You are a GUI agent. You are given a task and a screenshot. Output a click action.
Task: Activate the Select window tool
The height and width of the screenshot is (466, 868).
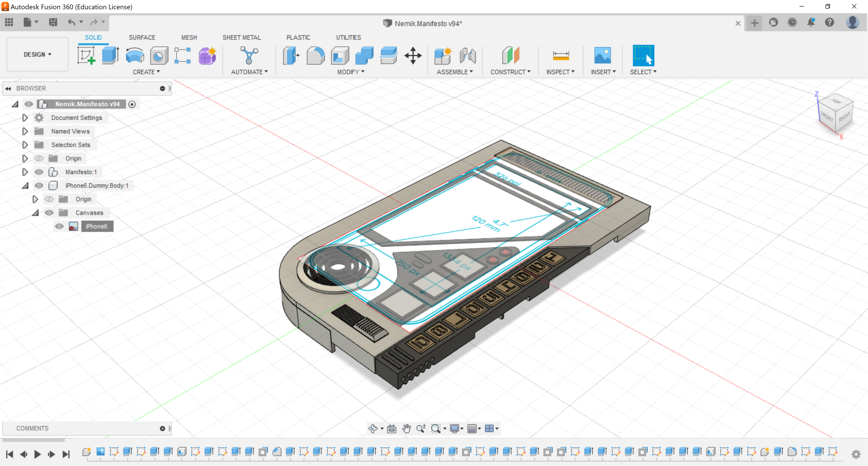click(643, 56)
